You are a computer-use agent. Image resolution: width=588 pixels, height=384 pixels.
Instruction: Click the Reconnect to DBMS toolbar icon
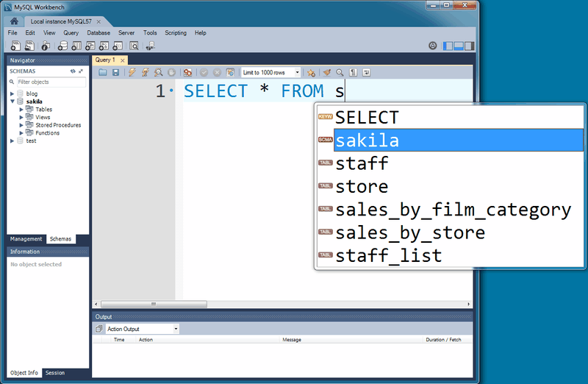coord(151,46)
